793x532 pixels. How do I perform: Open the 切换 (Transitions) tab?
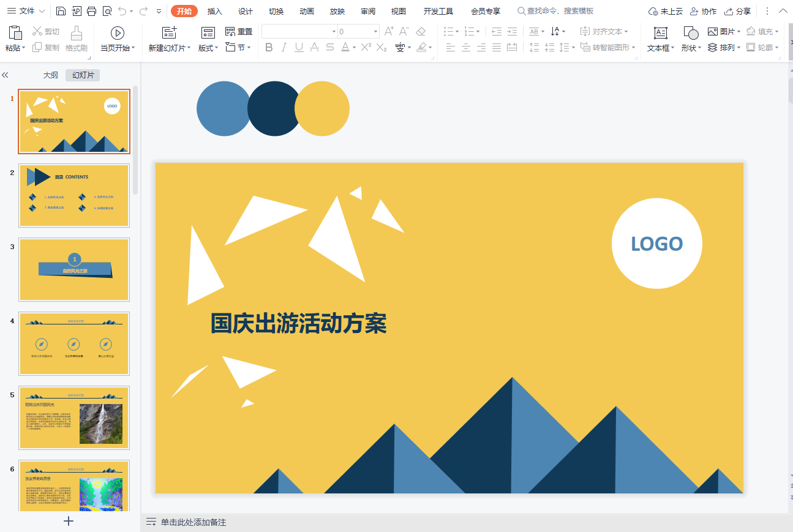(276, 11)
